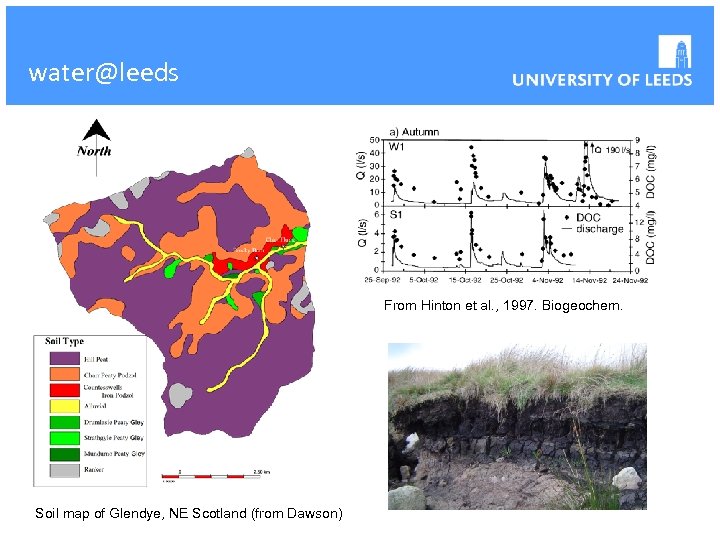
Task: Click the Hill Peat legend label
Action: pyautogui.click(x=96, y=360)
